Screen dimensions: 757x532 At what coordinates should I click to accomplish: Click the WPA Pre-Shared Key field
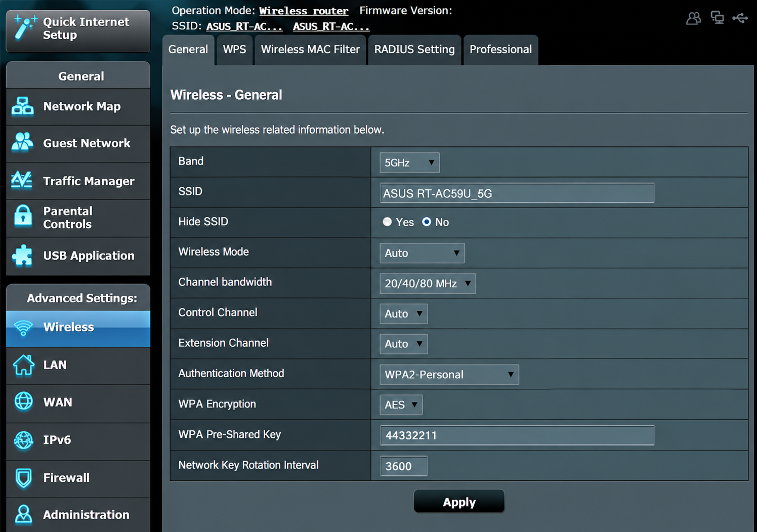point(517,435)
